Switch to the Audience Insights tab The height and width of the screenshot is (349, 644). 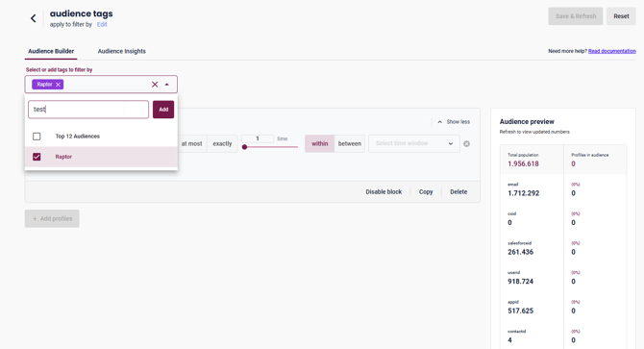tap(121, 51)
